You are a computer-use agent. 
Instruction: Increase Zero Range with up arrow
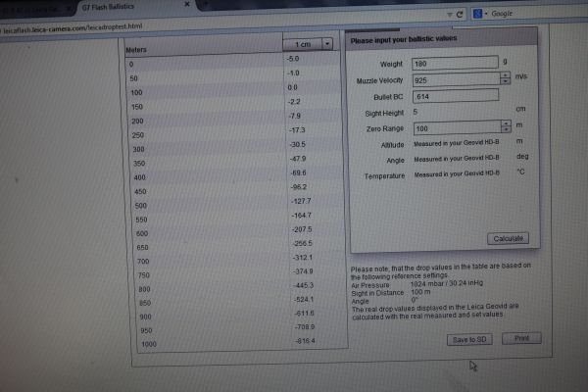pyautogui.click(x=506, y=123)
